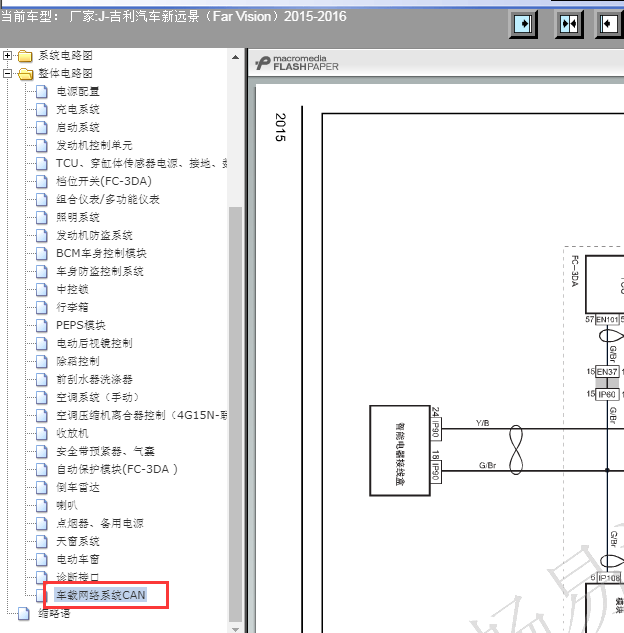
Task: Open the 电源配置 diagram
Action: coord(78,92)
